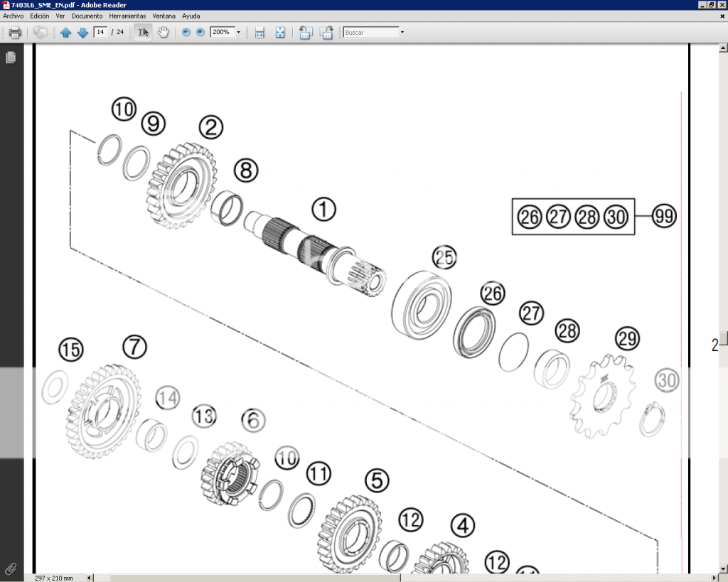Screen dimensions: 728x582
Task: Edit the current page number field
Action: click(100, 32)
